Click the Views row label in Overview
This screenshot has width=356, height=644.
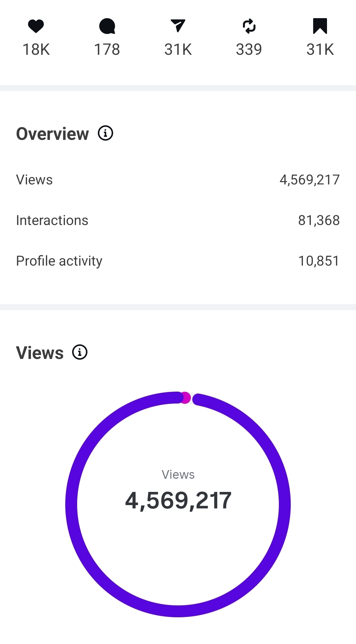pos(35,180)
